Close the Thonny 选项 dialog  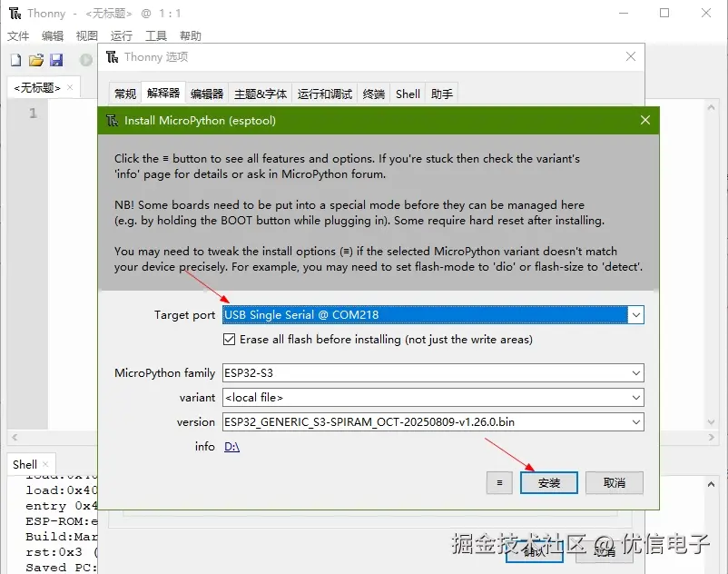coord(631,56)
